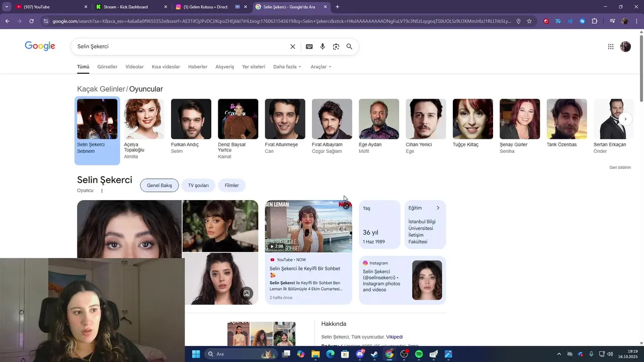
Task: Expand the Araçlar dropdown
Action: (x=321, y=67)
